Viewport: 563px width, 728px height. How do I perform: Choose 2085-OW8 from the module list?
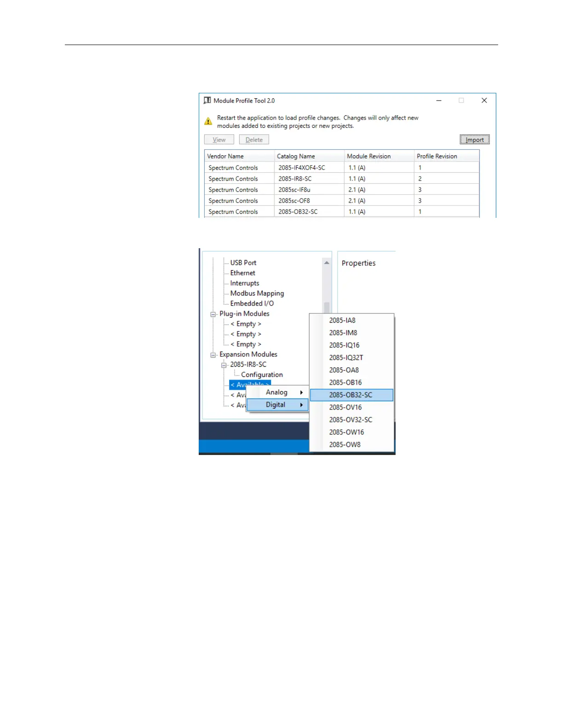pos(351,444)
